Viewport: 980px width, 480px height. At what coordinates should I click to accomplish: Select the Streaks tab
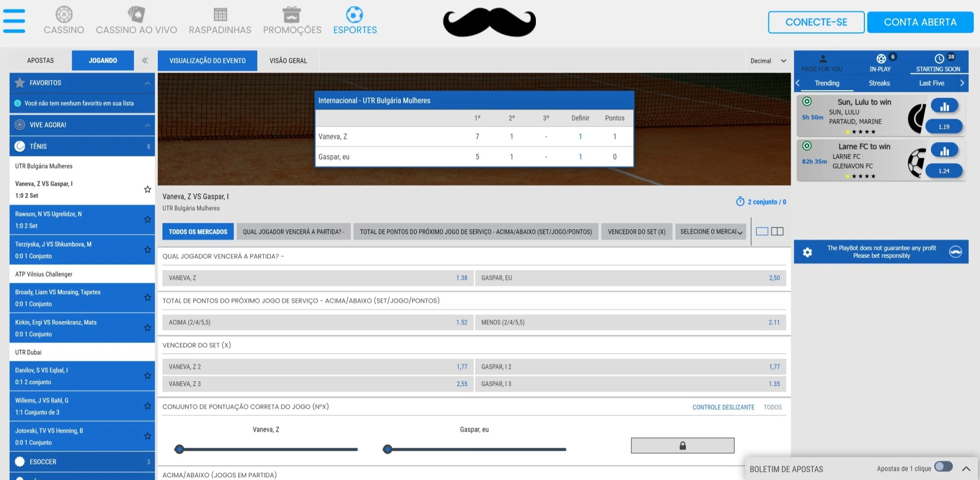tap(879, 83)
